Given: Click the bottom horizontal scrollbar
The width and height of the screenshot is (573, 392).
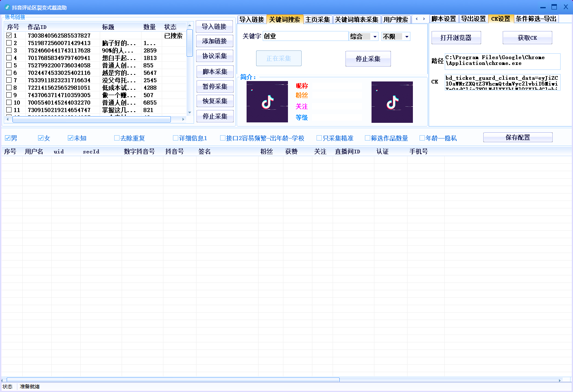Looking at the screenshot, I should [172, 380].
